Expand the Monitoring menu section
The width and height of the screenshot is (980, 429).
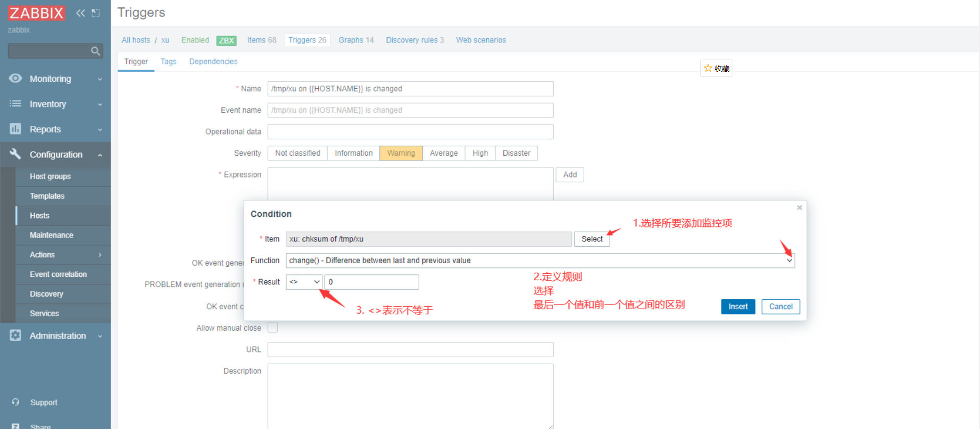pyautogui.click(x=100, y=79)
